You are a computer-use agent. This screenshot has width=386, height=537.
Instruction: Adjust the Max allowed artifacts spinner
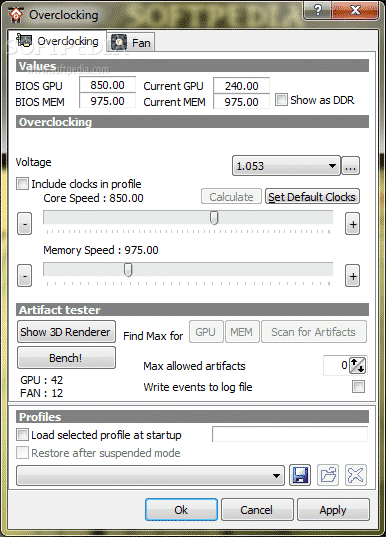click(358, 365)
